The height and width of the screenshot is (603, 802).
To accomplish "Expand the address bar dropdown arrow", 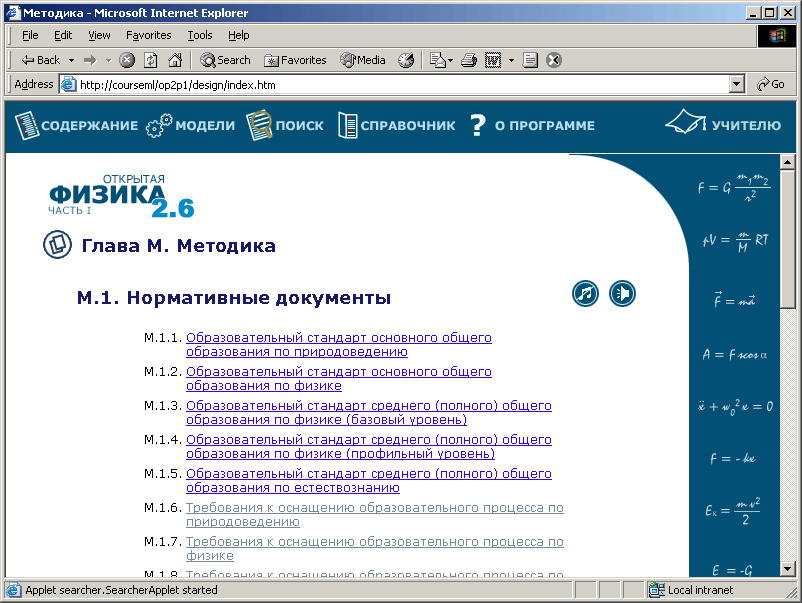I will pyautogui.click(x=737, y=85).
